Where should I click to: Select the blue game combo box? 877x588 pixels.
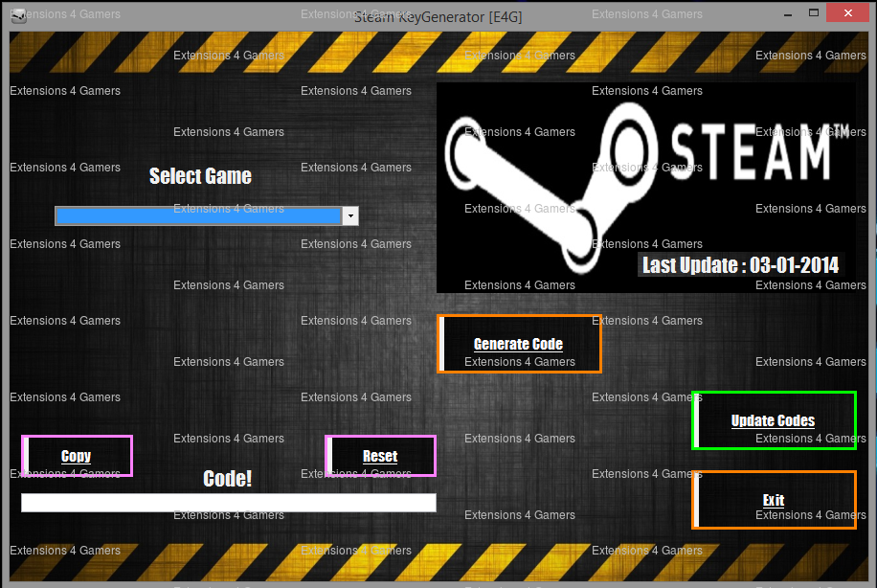199,215
